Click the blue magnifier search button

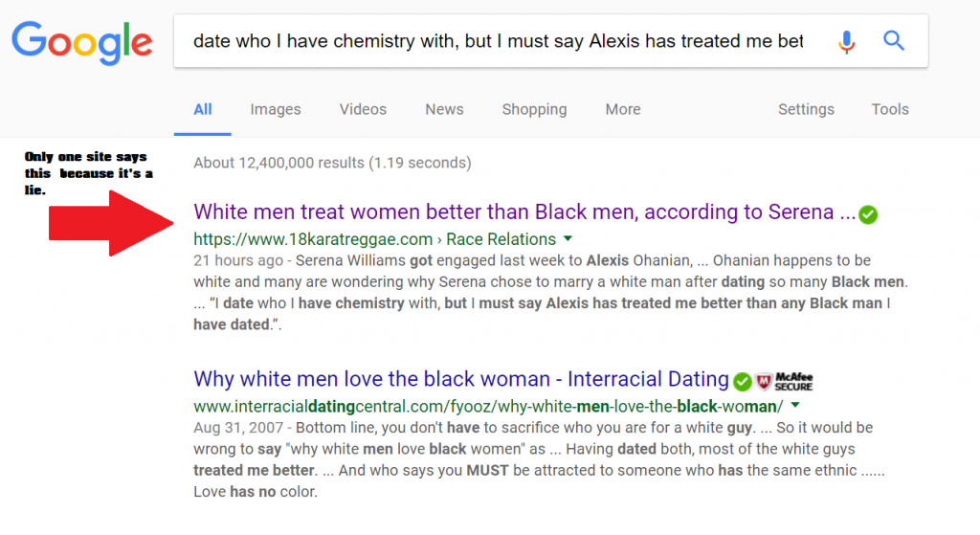[x=894, y=40]
